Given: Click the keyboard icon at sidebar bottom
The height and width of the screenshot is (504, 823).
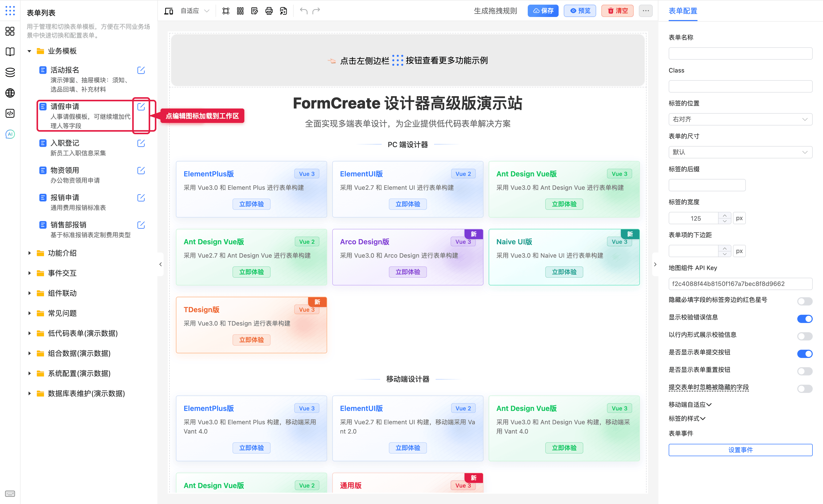Looking at the screenshot, I should tap(10, 494).
